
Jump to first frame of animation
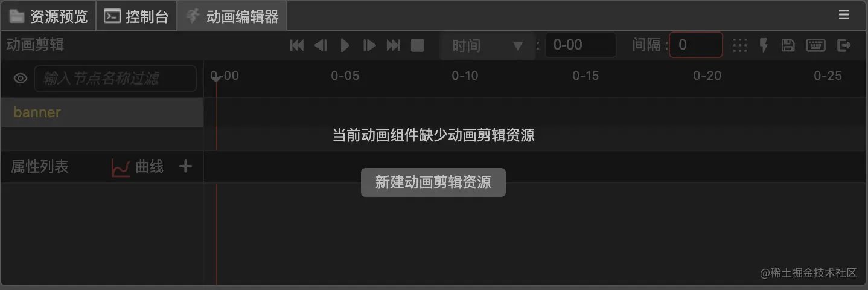point(296,45)
